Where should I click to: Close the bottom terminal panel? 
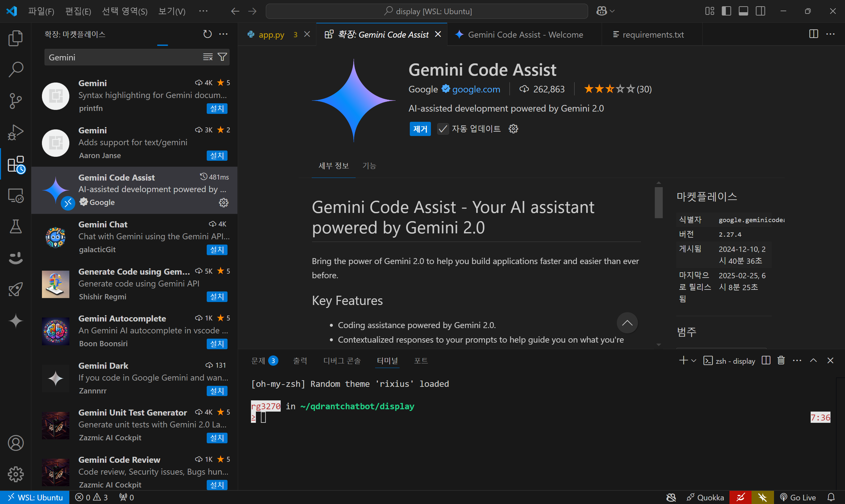pyautogui.click(x=830, y=360)
